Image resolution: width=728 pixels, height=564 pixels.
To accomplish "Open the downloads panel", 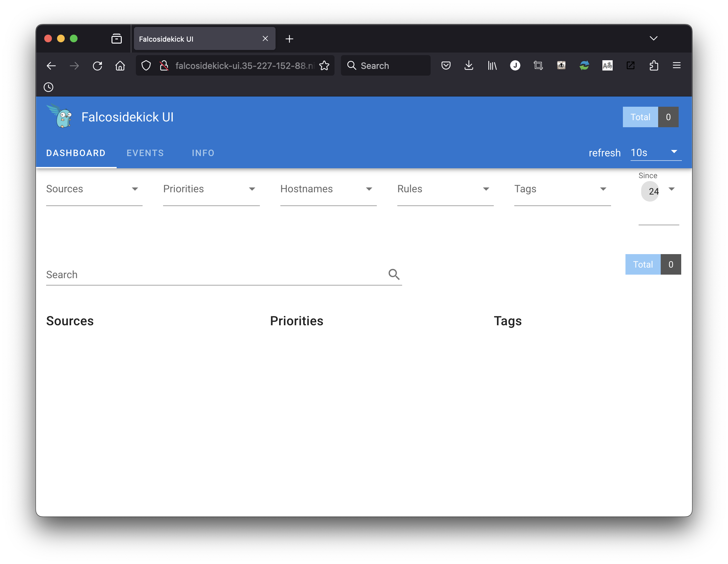I will click(x=469, y=66).
